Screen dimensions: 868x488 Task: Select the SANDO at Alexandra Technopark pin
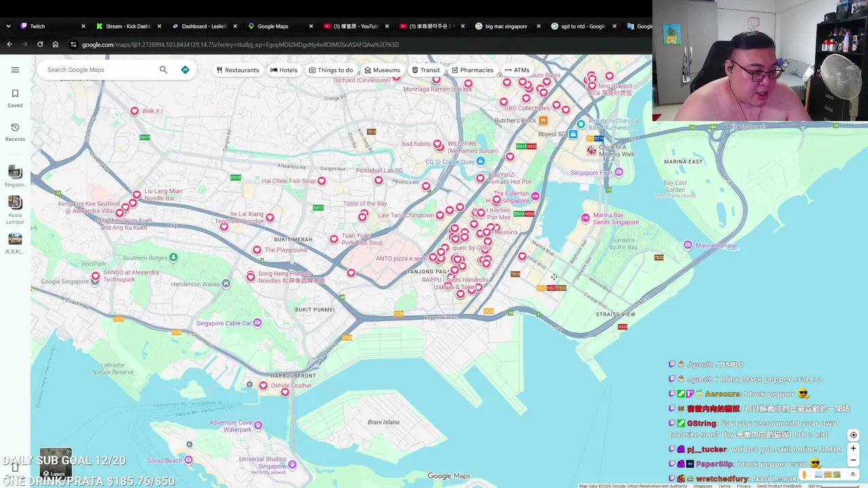[96, 276]
